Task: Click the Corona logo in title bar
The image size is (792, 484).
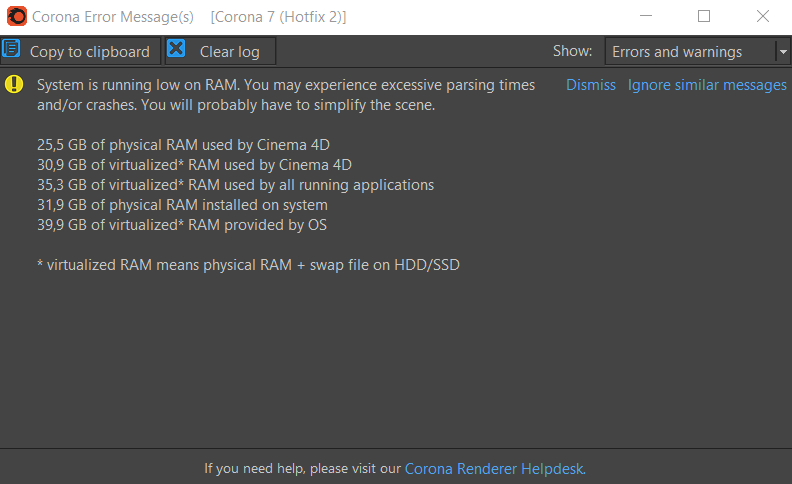Action: [17, 16]
